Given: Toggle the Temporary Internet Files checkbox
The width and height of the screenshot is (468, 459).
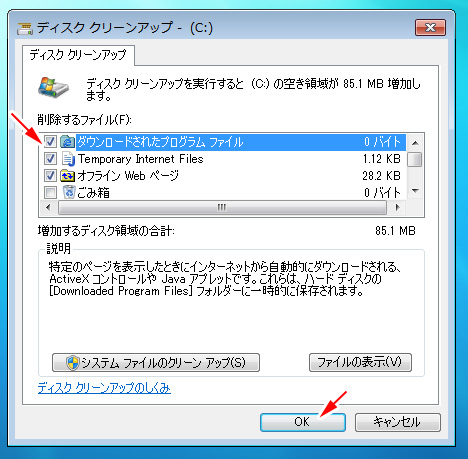Looking at the screenshot, I should coord(50,159).
